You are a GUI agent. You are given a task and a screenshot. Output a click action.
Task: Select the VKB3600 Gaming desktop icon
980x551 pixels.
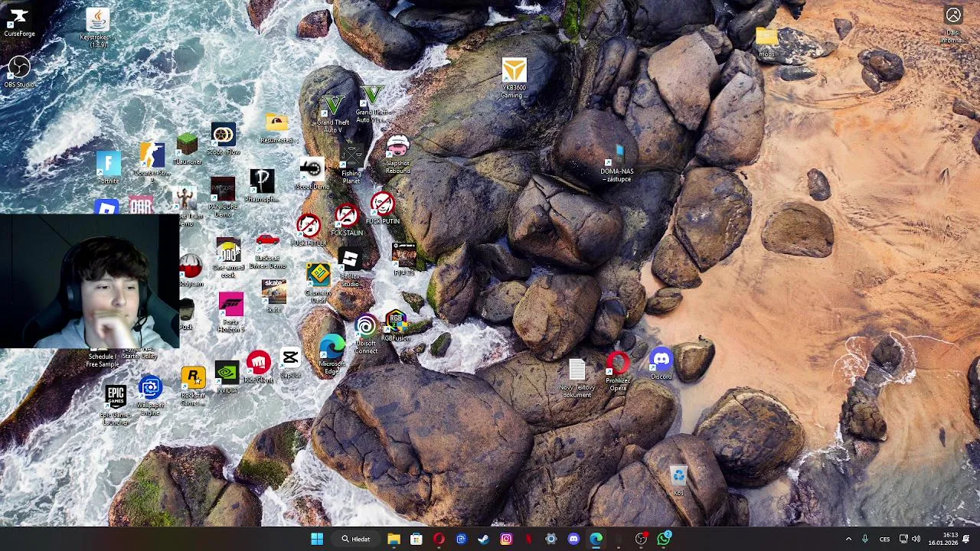point(514,79)
